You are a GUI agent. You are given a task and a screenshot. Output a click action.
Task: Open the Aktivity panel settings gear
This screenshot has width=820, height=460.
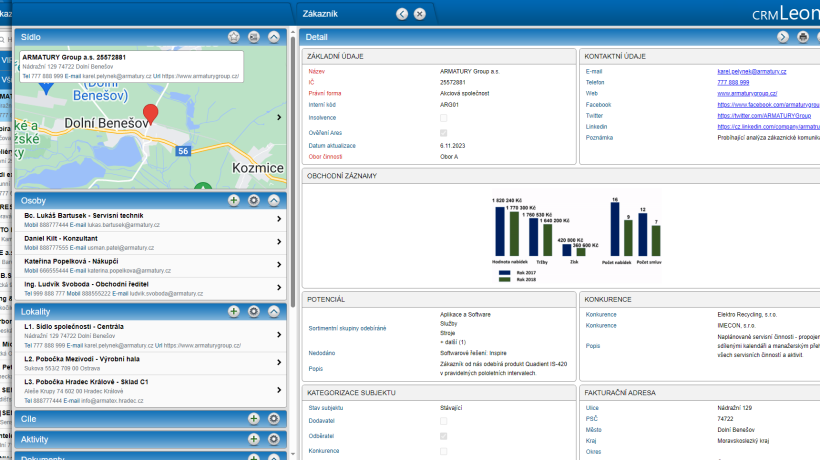(274, 439)
